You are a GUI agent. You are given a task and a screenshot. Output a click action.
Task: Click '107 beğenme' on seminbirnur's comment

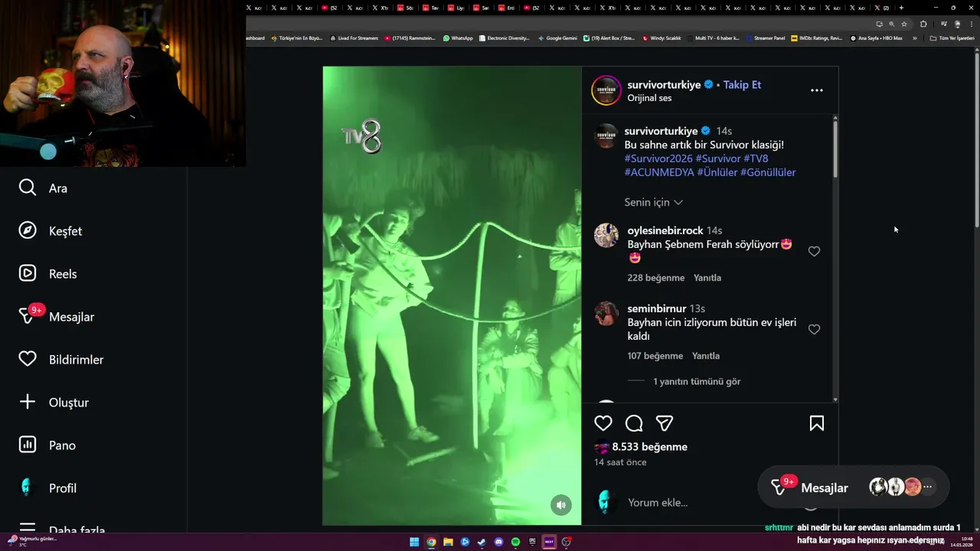[655, 356]
